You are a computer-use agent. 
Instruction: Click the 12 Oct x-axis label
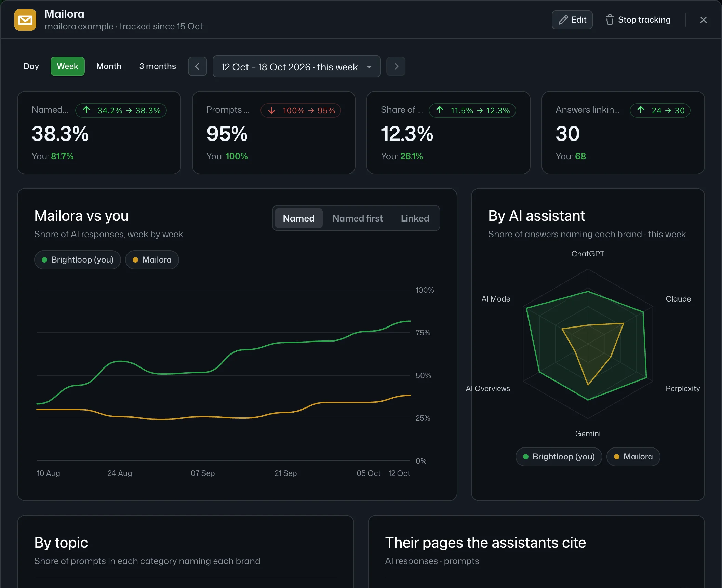(x=399, y=473)
